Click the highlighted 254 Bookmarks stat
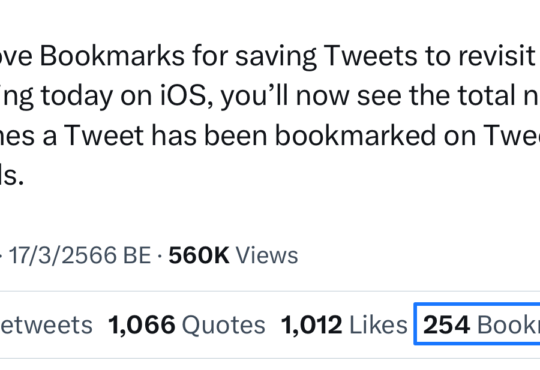Screen dimensions: 540x370 pyautogui.click(x=478, y=324)
